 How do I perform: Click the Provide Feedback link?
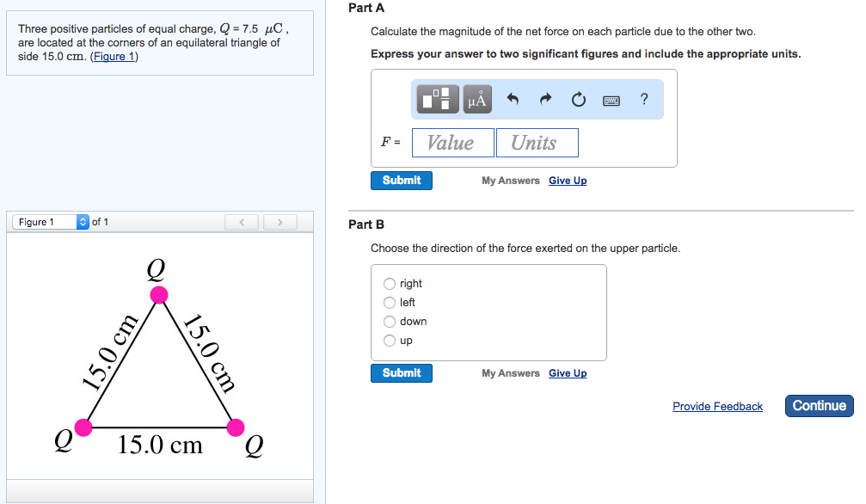click(x=717, y=405)
